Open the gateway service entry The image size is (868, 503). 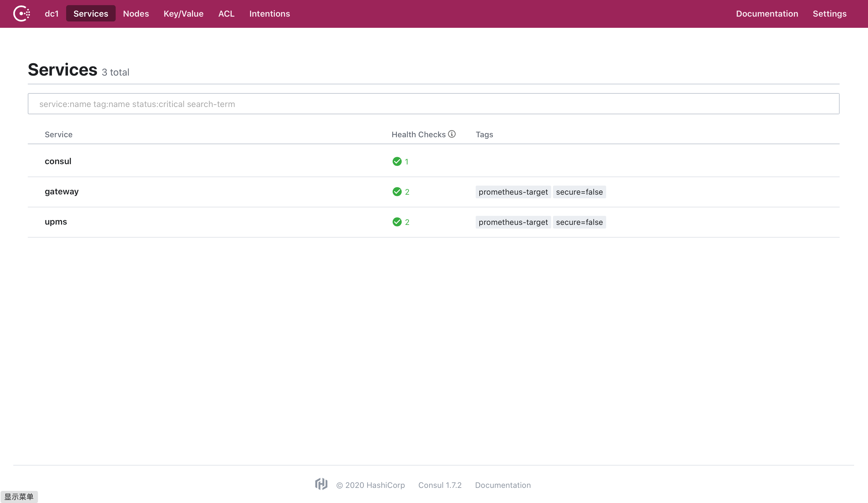coord(62,192)
